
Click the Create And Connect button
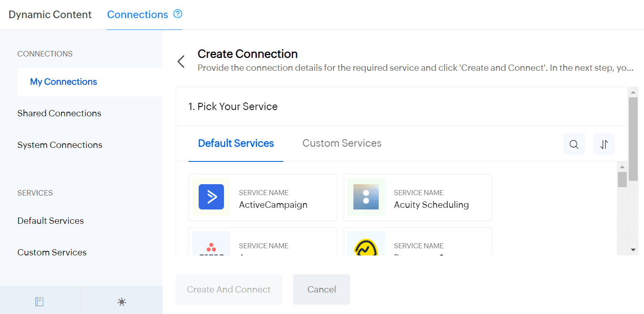(229, 290)
